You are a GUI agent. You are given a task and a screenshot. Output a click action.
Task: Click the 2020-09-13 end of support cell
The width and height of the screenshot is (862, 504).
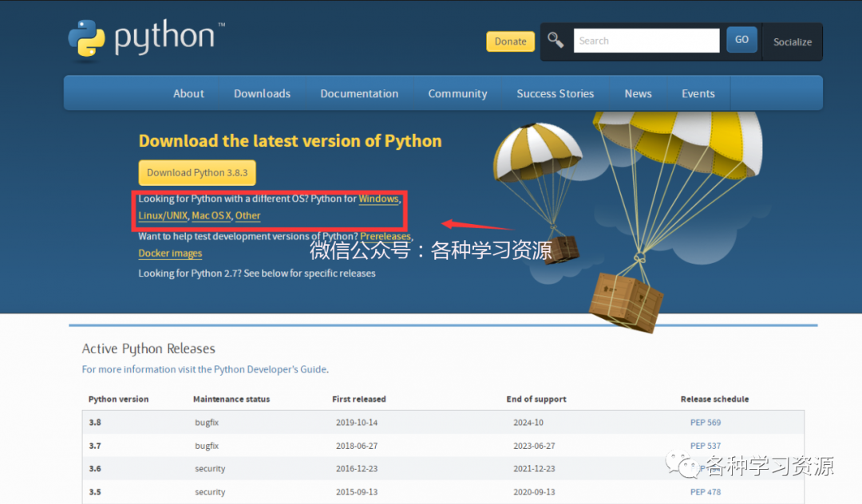(x=534, y=492)
